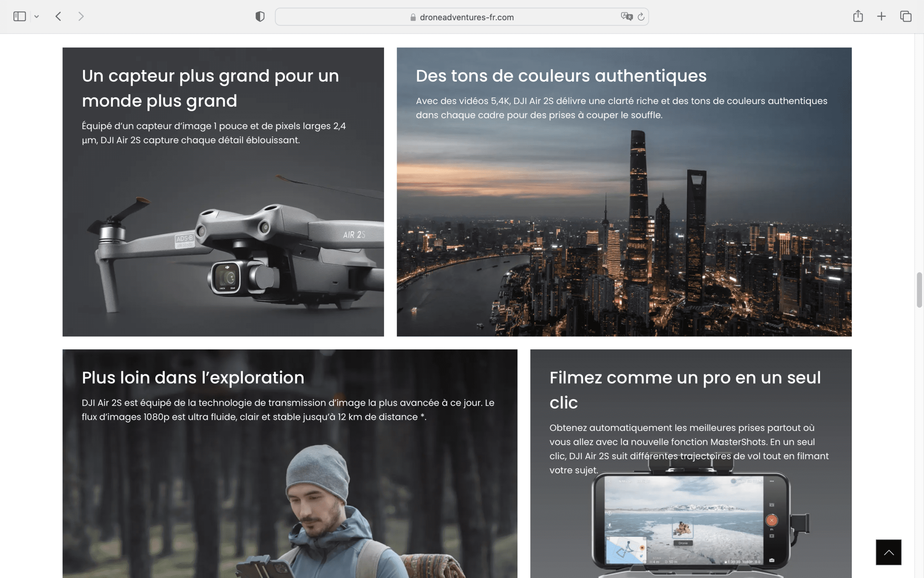Go back to the previous page
Image resolution: width=924 pixels, height=578 pixels.
tap(58, 17)
